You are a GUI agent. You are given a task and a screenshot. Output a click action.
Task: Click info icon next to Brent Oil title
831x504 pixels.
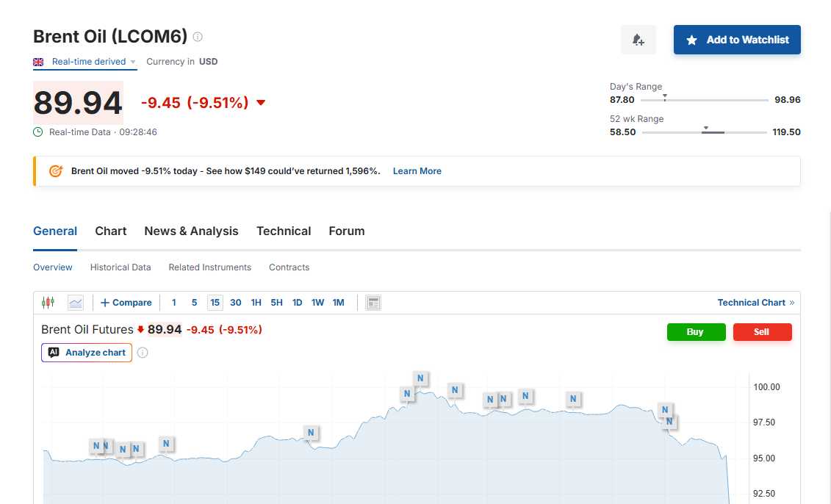click(198, 37)
